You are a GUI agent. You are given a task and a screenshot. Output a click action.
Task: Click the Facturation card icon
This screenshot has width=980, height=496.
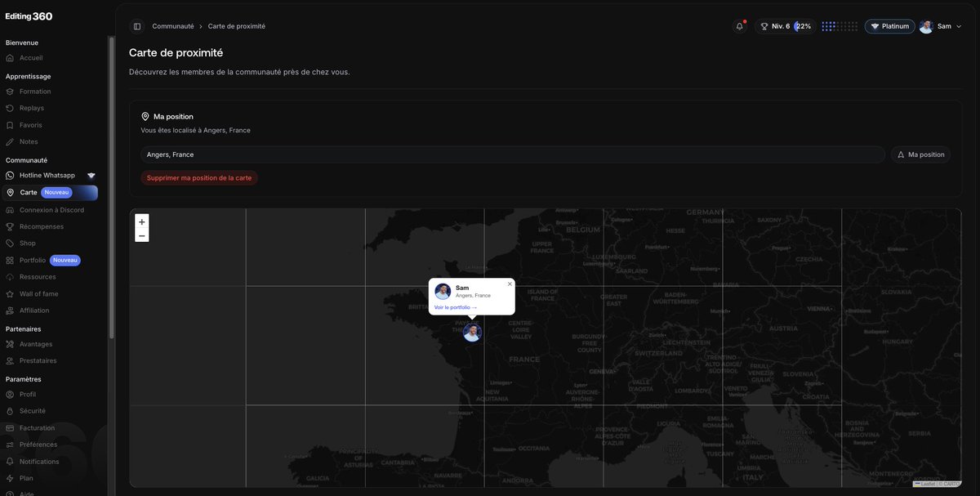(x=10, y=428)
